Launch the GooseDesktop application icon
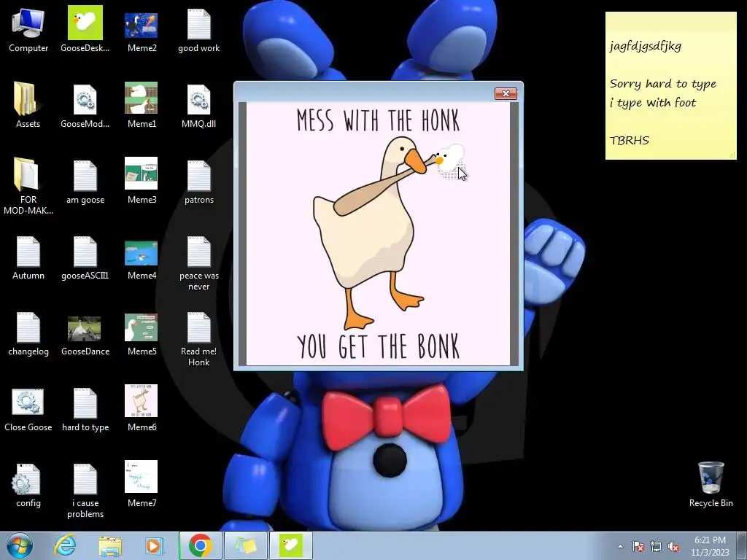The image size is (747, 560). pos(85,29)
